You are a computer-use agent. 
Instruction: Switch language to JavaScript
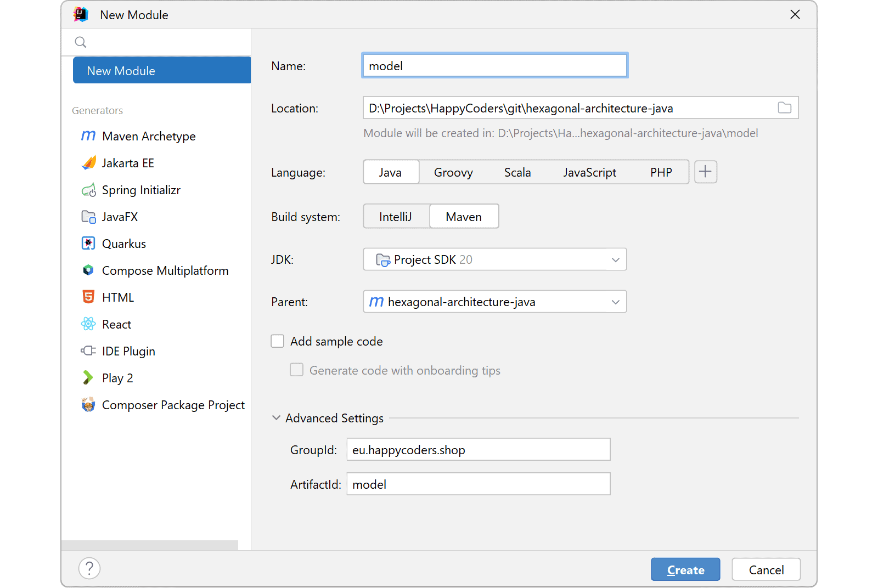point(589,172)
